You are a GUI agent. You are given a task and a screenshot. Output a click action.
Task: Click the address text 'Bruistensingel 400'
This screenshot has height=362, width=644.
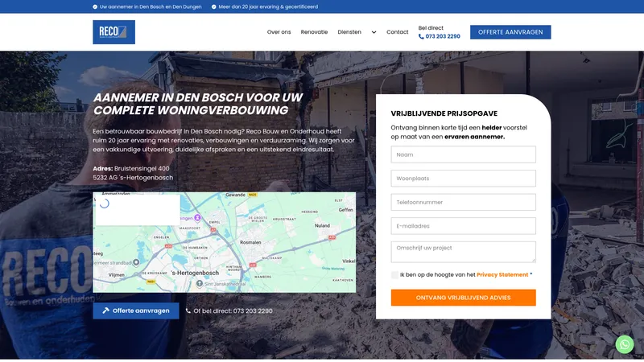tap(142, 168)
